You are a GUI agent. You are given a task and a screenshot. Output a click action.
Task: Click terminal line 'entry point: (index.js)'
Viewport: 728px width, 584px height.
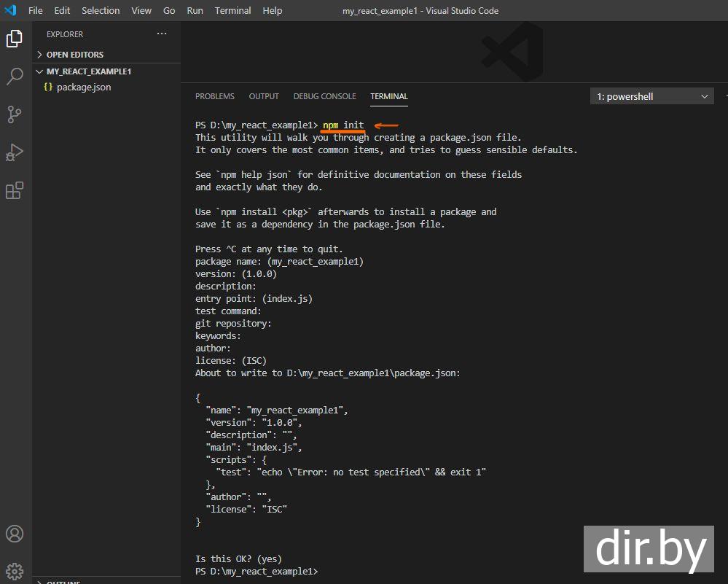click(x=254, y=299)
